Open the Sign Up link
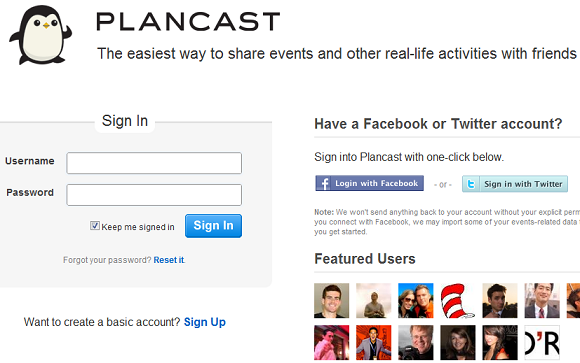This screenshot has width=580, height=363. pyautogui.click(x=205, y=322)
